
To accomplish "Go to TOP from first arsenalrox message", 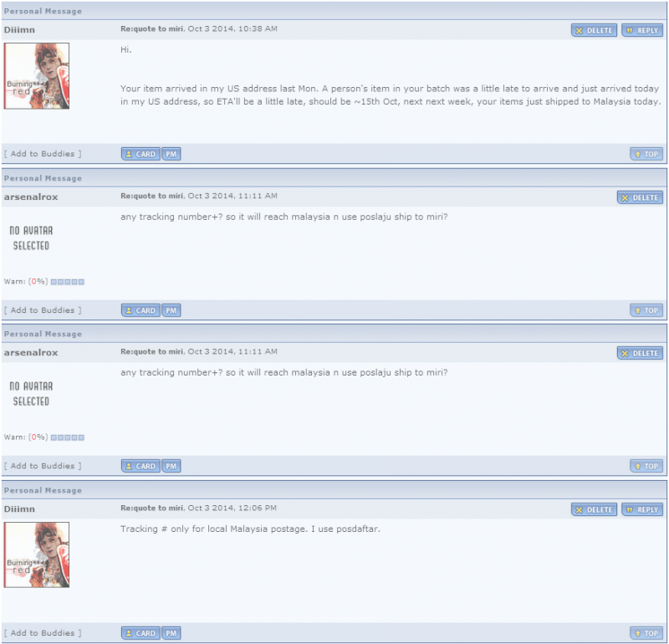I will click(x=646, y=310).
